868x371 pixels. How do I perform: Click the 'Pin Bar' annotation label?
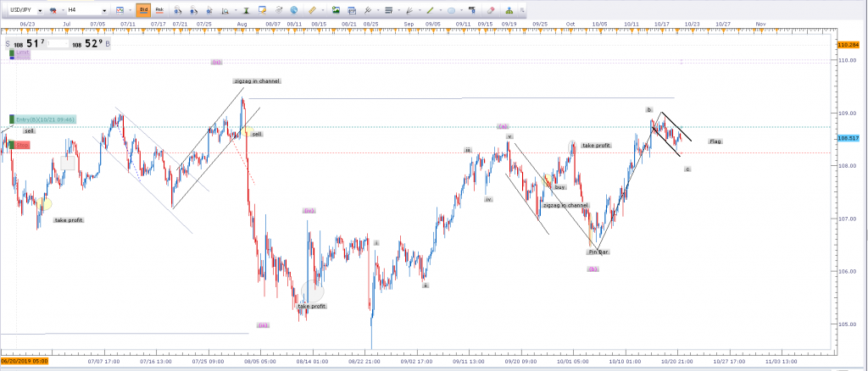click(x=598, y=252)
